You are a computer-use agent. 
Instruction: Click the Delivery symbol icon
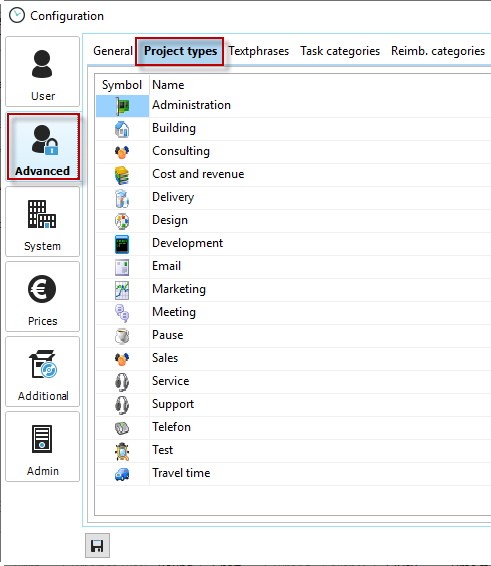point(122,198)
